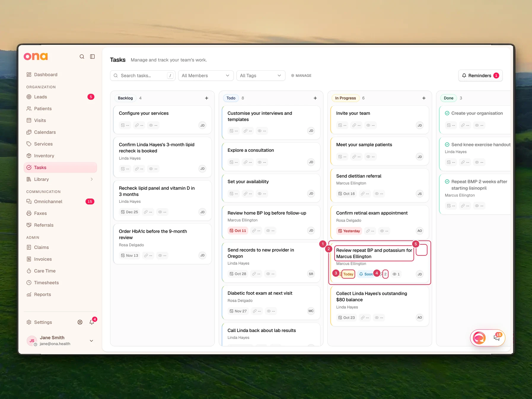Viewport: 532px width, 399px height.
Task: Toggle the sidebar panel collapse icon
Action: click(93, 57)
